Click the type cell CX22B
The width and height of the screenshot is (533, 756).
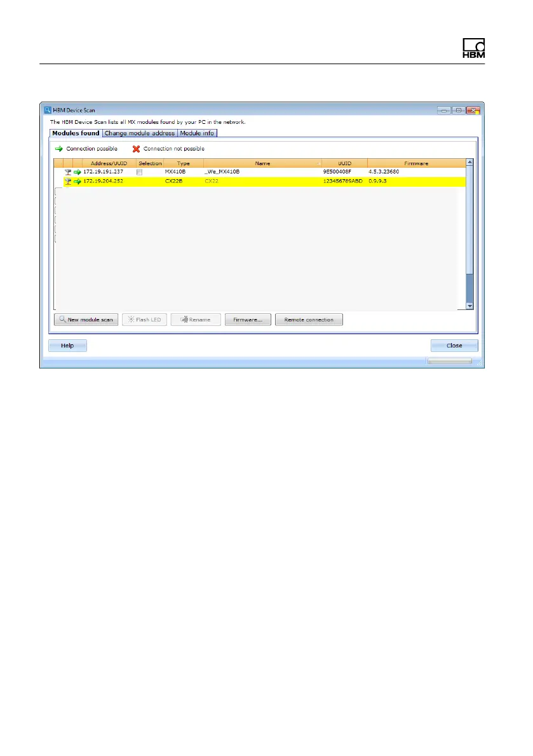[173, 181]
